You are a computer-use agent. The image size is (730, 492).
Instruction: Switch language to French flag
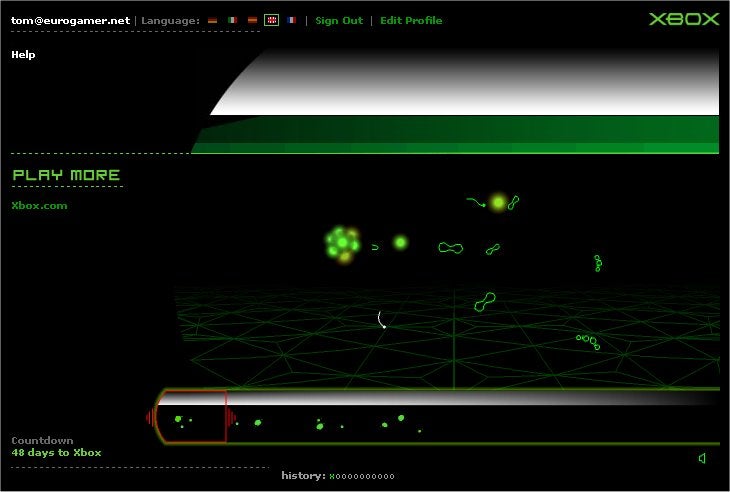tap(291, 20)
